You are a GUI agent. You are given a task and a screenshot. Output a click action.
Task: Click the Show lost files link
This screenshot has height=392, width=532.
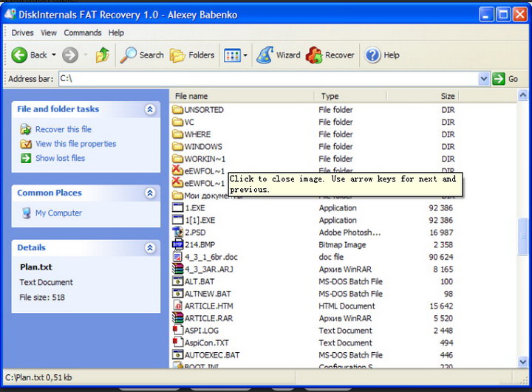coord(60,158)
